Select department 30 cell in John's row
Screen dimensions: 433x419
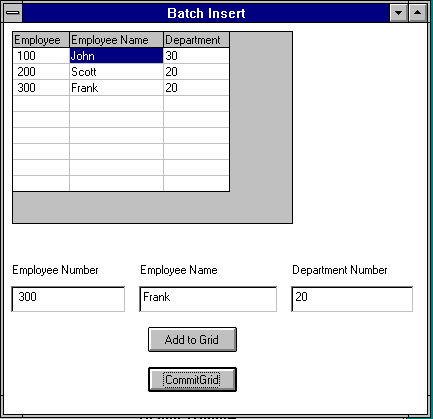(x=196, y=55)
